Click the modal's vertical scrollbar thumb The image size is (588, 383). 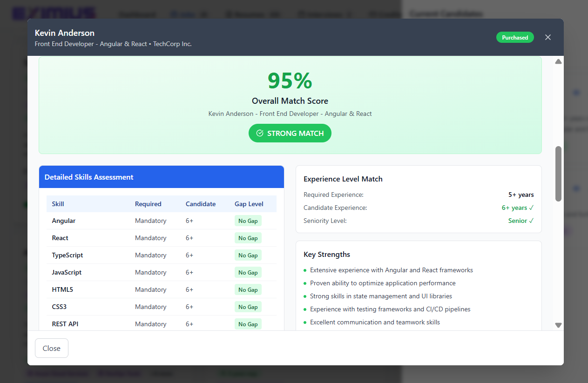(x=558, y=174)
